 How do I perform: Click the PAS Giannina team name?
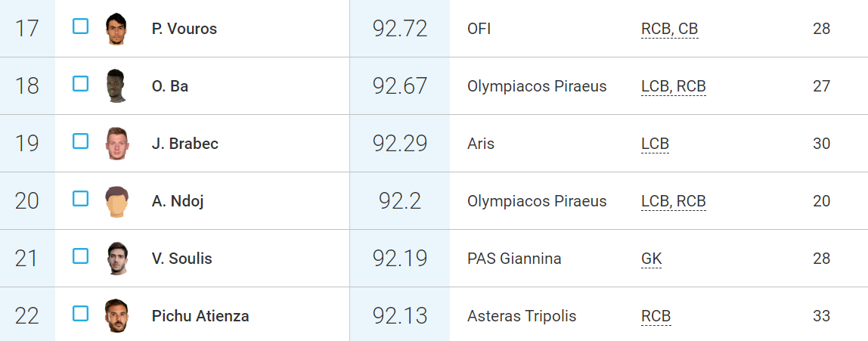514,259
